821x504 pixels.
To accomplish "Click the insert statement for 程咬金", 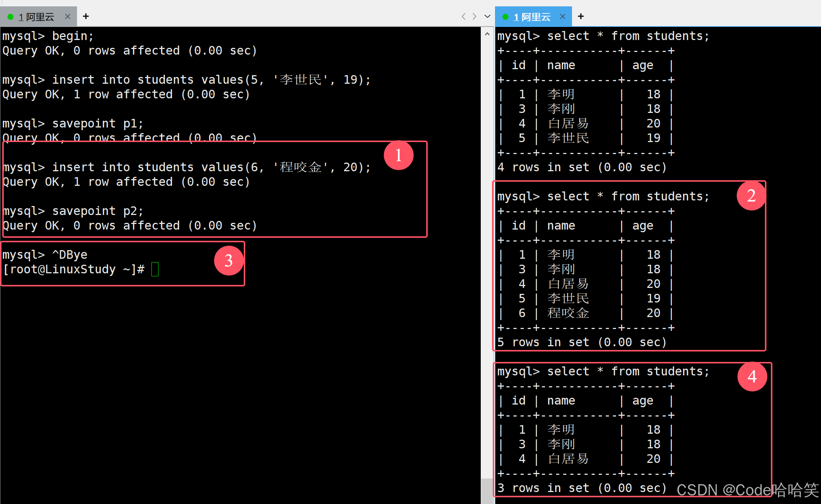I will click(x=187, y=168).
